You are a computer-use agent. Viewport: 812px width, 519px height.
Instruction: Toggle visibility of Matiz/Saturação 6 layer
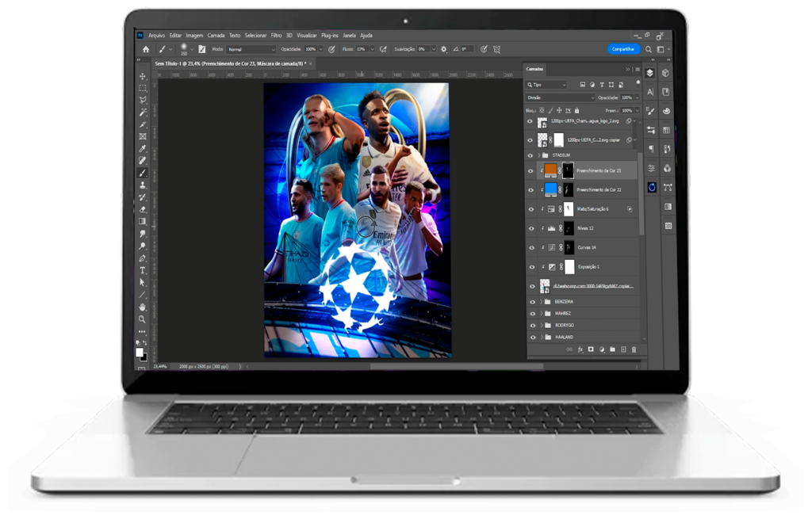tap(530, 209)
